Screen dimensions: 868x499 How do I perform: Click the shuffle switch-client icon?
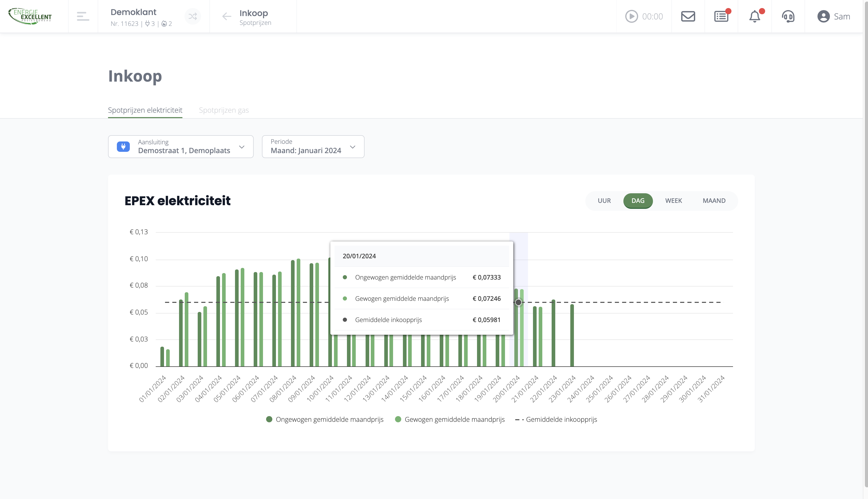193,16
